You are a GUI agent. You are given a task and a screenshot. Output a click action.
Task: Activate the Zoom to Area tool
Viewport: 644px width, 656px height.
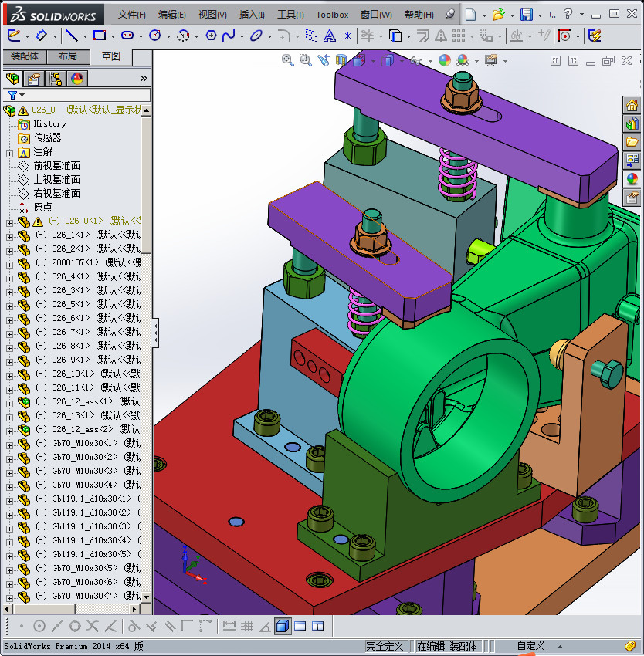tap(304, 58)
